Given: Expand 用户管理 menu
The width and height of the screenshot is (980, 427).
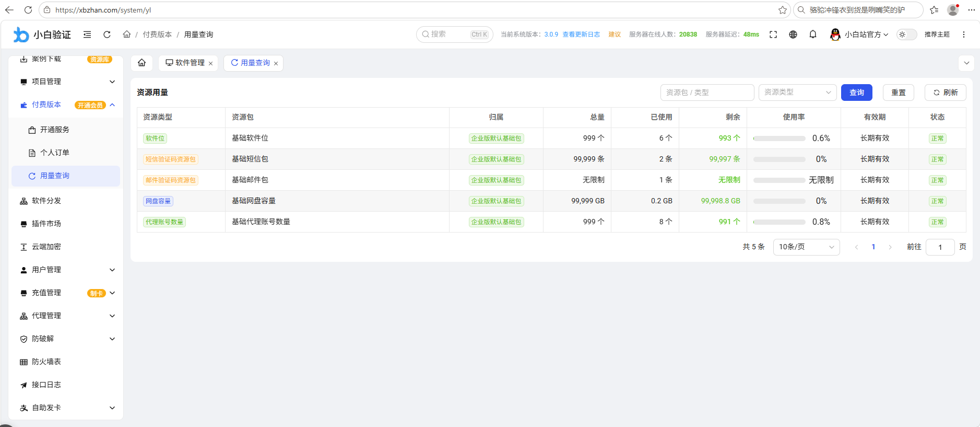Looking at the screenshot, I should [x=66, y=270].
